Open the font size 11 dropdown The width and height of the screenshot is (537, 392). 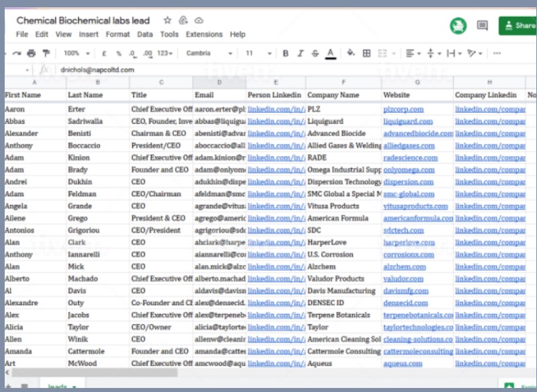(259, 53)
